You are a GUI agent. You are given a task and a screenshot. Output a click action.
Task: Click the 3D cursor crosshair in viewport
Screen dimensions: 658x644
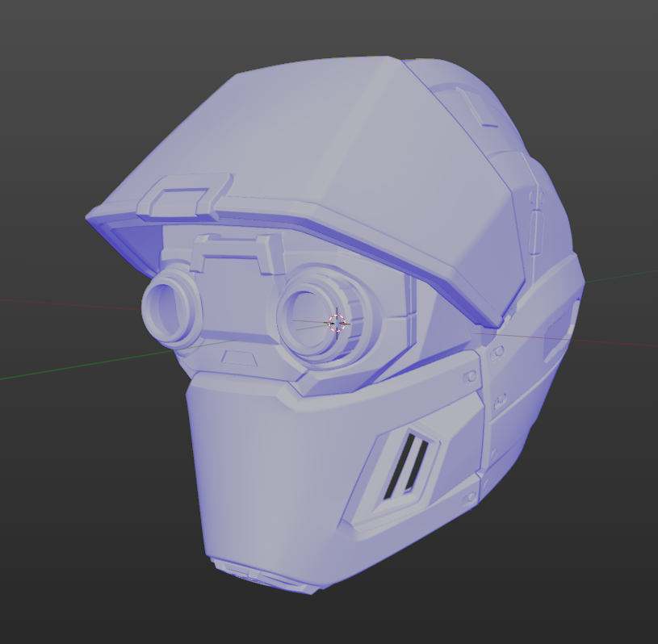[x=337, y=323]
